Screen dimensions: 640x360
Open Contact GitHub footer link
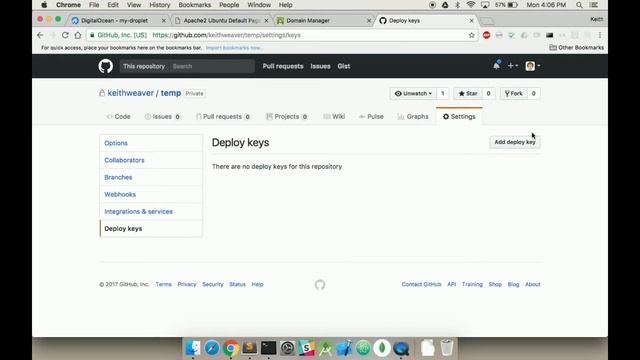[421, 284]
